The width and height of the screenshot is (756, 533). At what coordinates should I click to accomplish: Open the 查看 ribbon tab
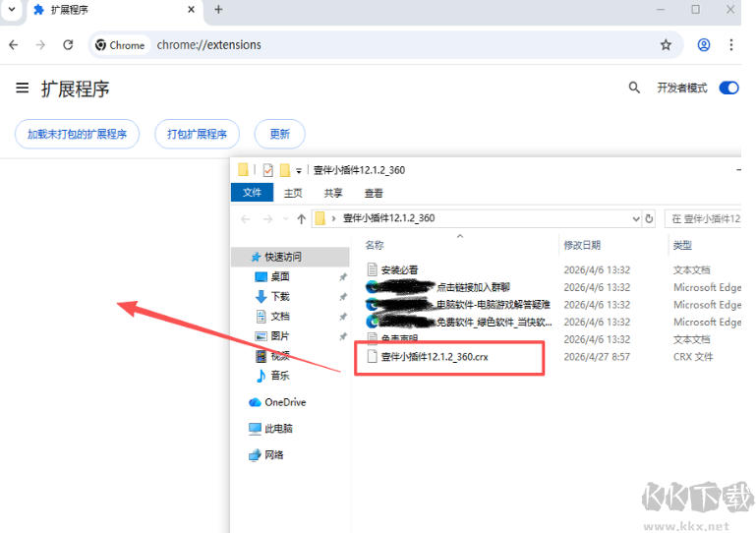374,193
